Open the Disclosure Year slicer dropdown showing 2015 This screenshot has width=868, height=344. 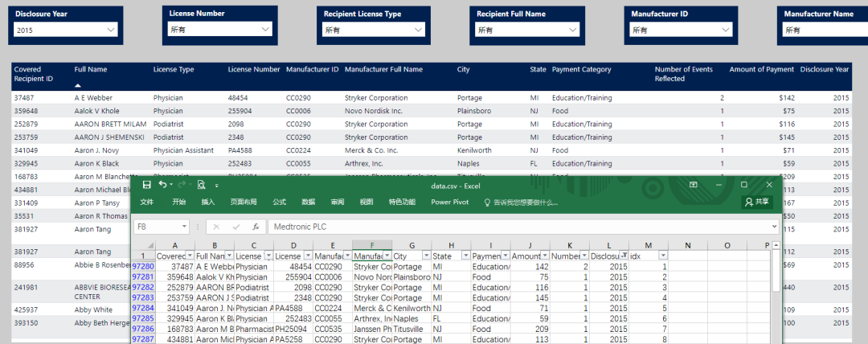pos(67,30)
